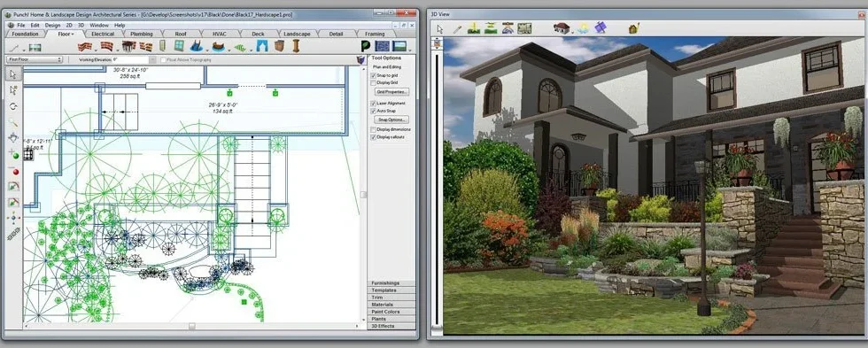Select the magnifier zoom tool in sidebar
This screenshot has width=868, height=348.
pyautogui.click(x=13, y=122)
